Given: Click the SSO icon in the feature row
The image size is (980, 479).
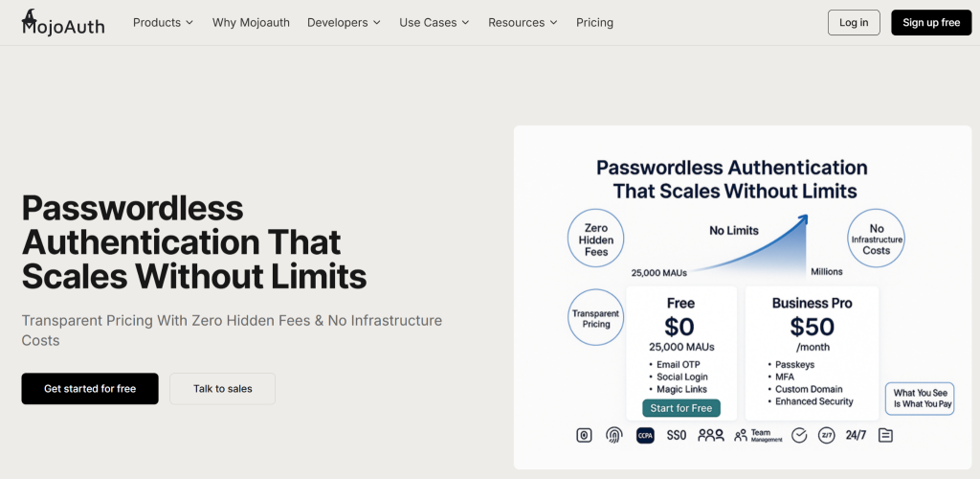Looking at the screenshot, I should [x=677, y=435].
